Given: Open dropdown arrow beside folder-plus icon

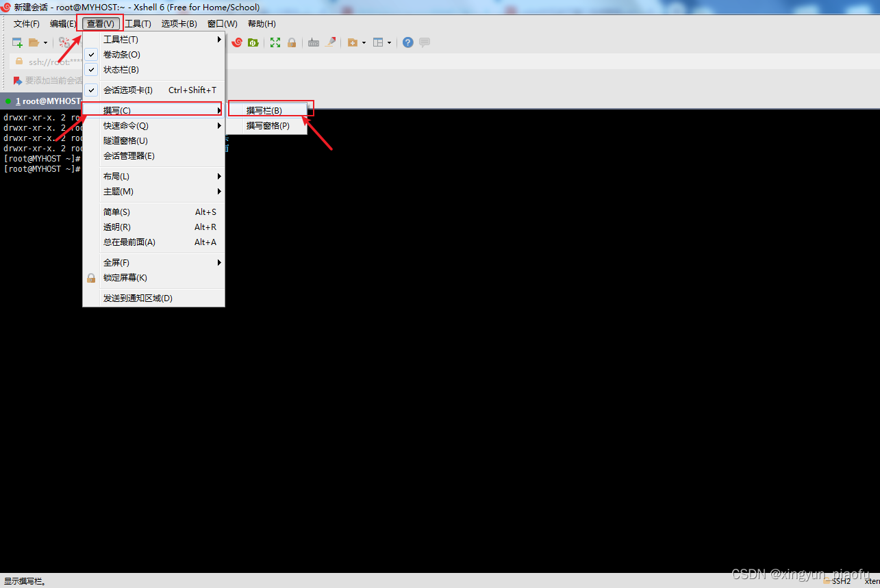Looking at the screenshot, I should pos(364,42).
